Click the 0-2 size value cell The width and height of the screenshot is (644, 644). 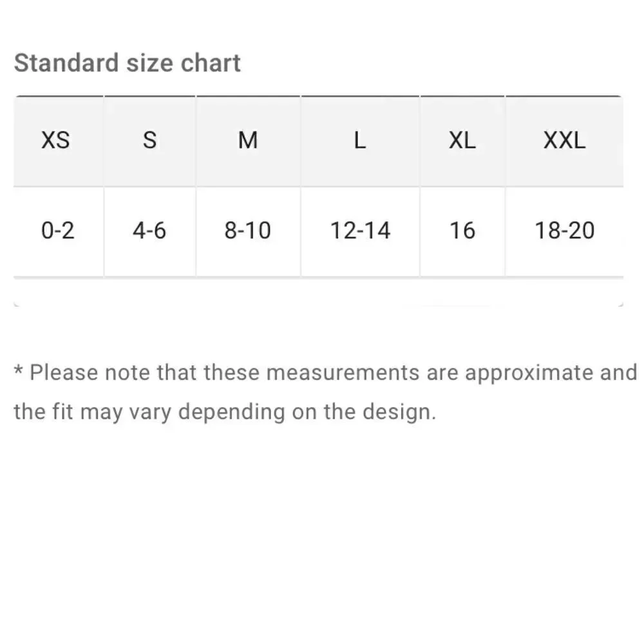pos(59,231)
